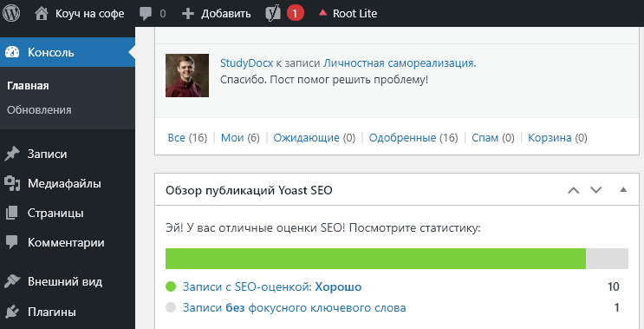Image resolution: width=644 pixels, height=329 pixels.
Task: Click Добавить in the admin bar
Action: (x=225, y=14)
